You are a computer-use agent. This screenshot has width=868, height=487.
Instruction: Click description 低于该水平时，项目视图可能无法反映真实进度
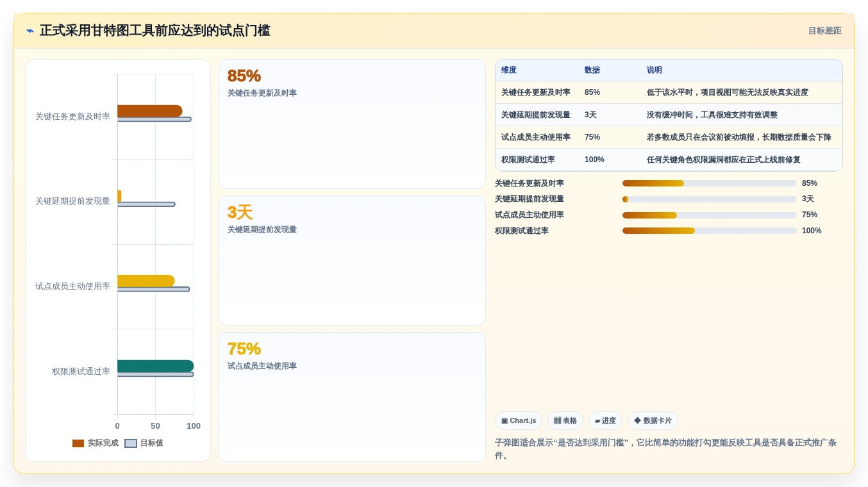pyautogui.click(x=728, y=92)
